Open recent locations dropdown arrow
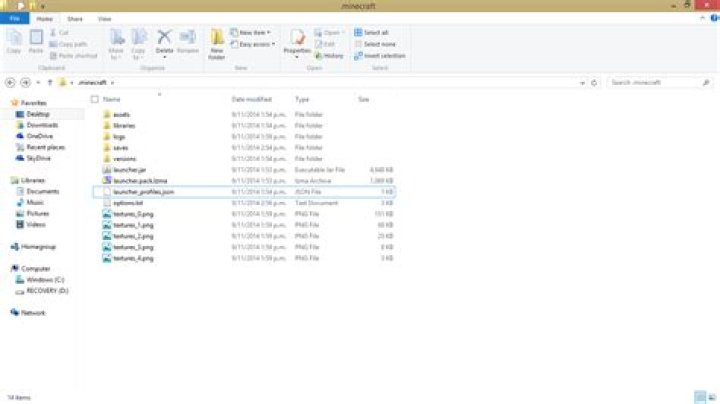 click(38, 83)
